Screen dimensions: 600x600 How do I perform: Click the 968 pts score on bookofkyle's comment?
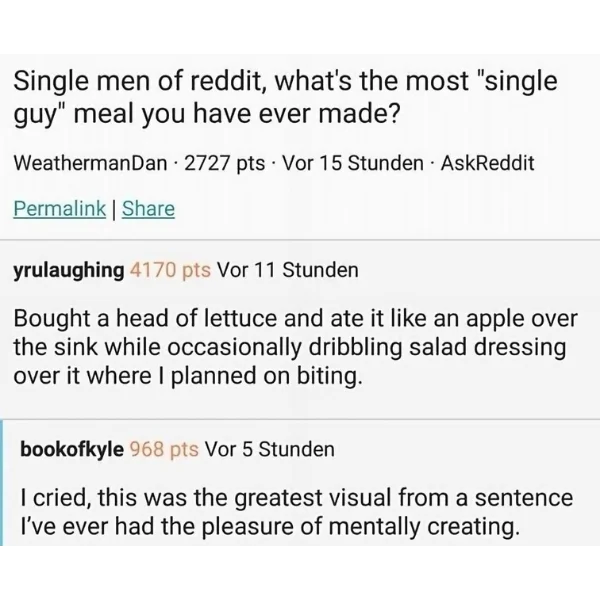click(x=164, y=449)
